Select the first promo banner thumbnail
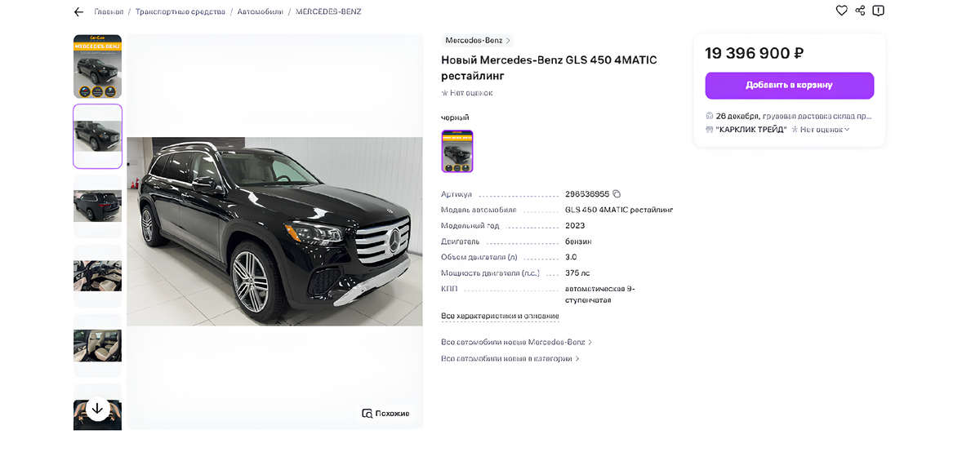This screenshot has width=980, height=461. point(98,66)
